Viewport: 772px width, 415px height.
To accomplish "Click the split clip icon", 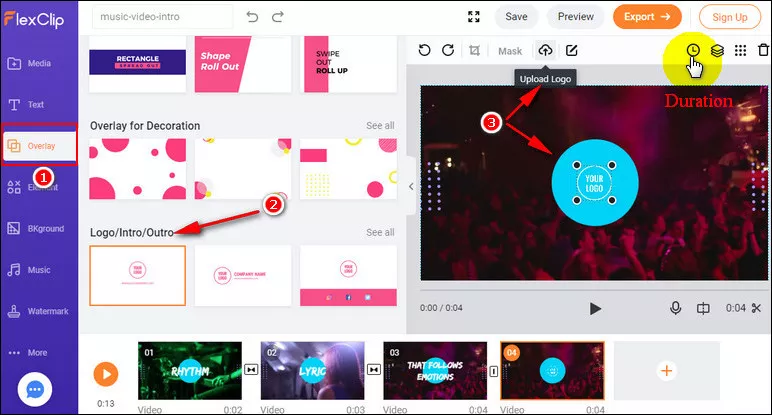I will (703, 308).
